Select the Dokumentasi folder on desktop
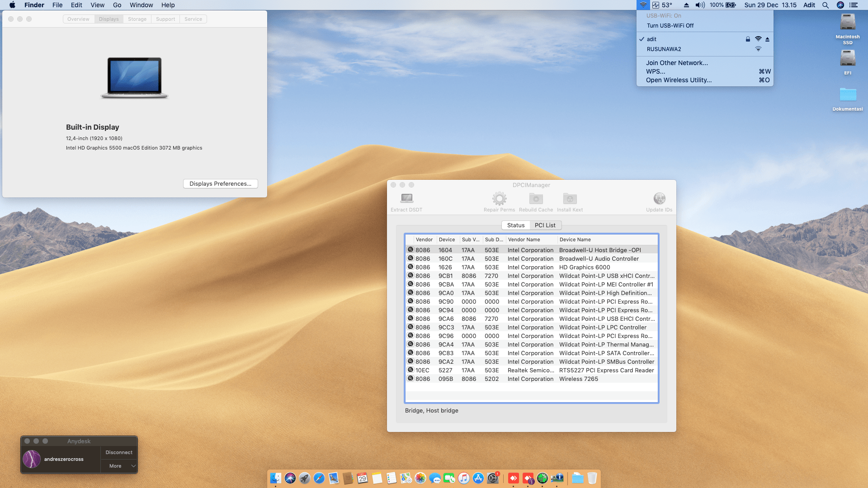868x488 pixels. coord(848,99)
